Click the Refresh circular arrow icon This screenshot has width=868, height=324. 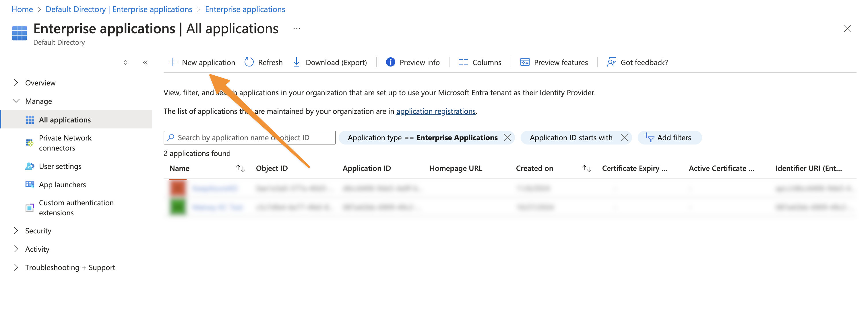[249, 62]
